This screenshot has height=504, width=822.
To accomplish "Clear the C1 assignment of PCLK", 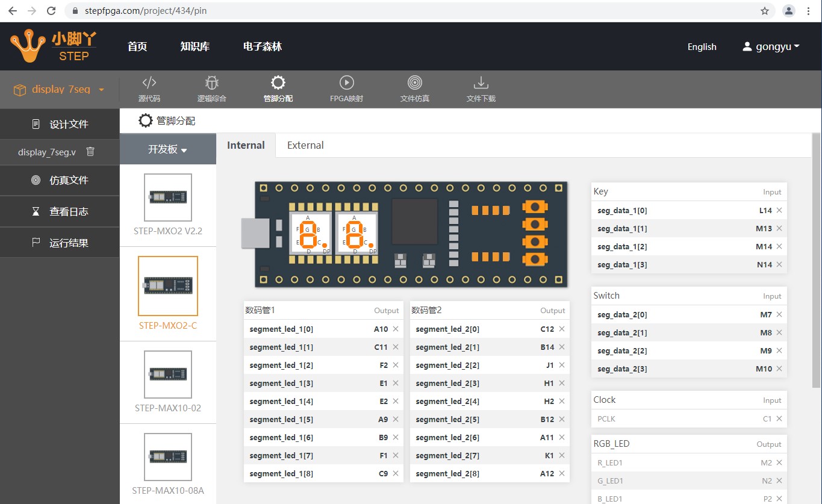I will pos(779,419).
